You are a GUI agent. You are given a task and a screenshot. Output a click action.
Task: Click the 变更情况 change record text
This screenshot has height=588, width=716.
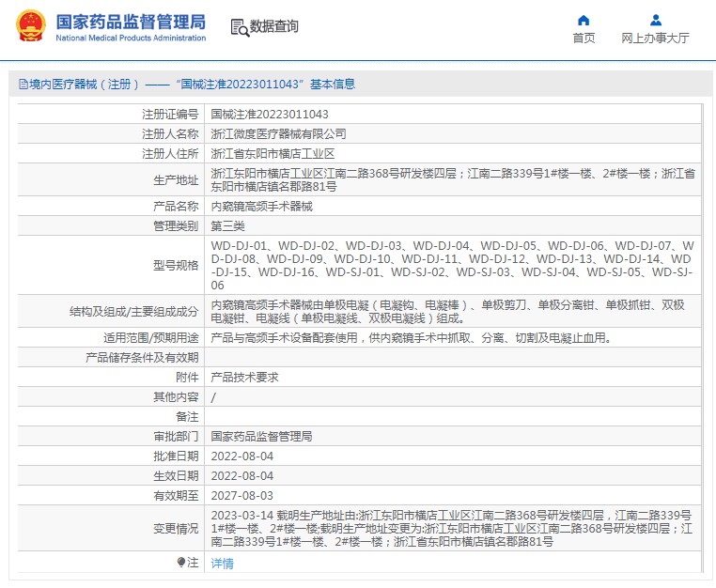point(451,529)
